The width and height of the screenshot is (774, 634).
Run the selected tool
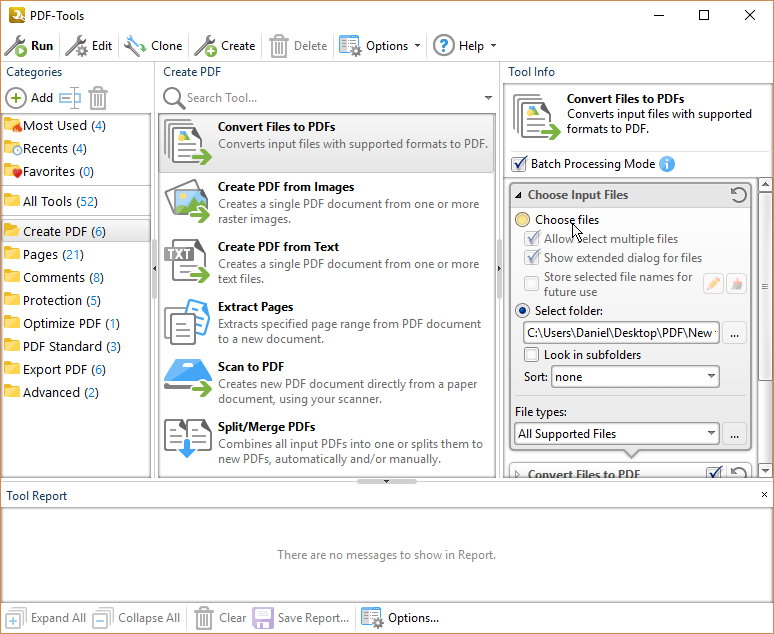29,46
